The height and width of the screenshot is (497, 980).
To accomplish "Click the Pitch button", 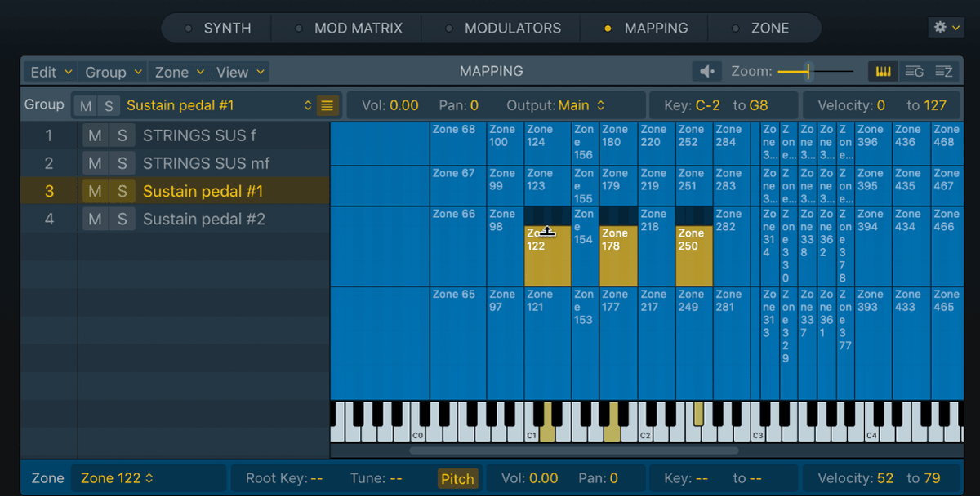I will tap(457, 478).
